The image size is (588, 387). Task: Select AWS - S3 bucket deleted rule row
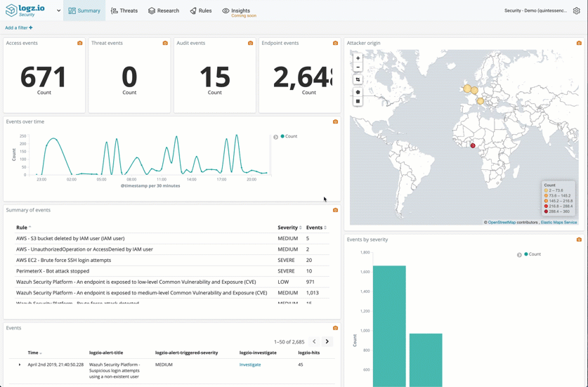173,239
